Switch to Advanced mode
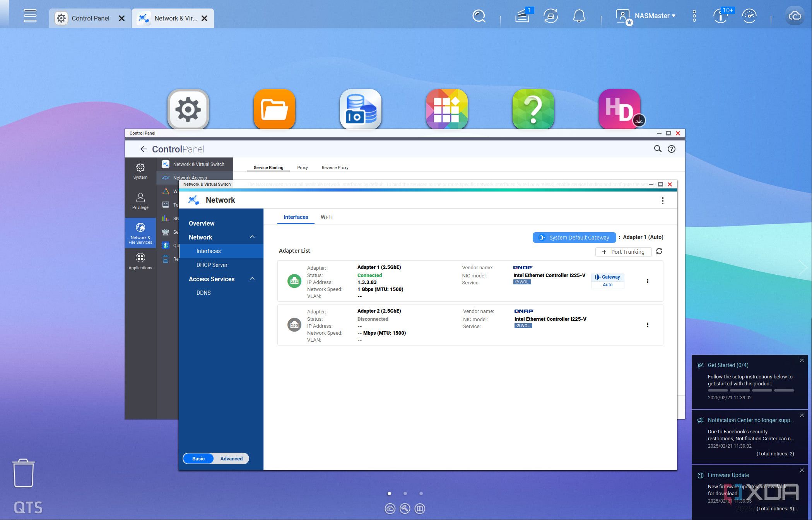This screenshot has width=812, height=520. 231,458
